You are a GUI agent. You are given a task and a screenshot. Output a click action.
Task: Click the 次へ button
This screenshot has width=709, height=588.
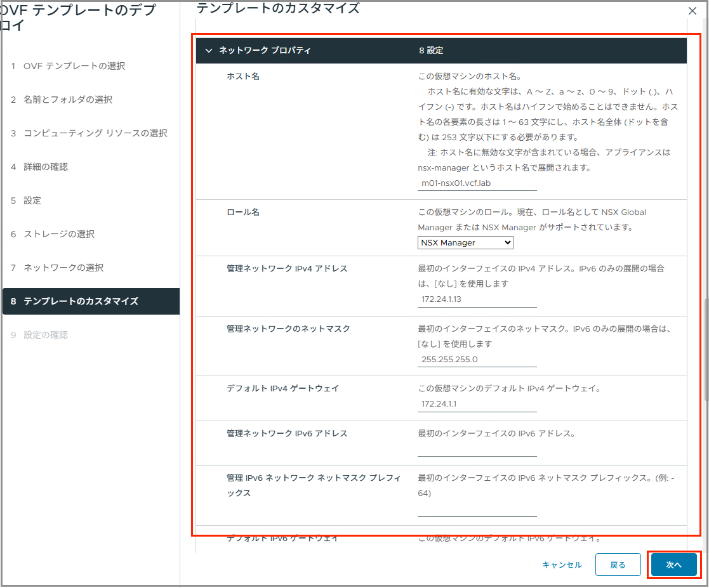(x=673, y=565)
